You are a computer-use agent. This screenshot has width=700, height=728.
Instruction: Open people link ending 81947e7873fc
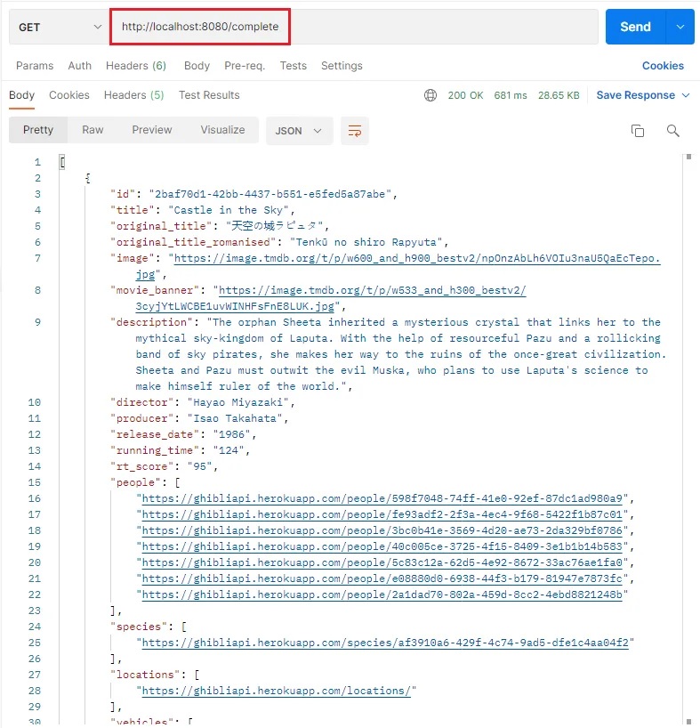[382, 578]
